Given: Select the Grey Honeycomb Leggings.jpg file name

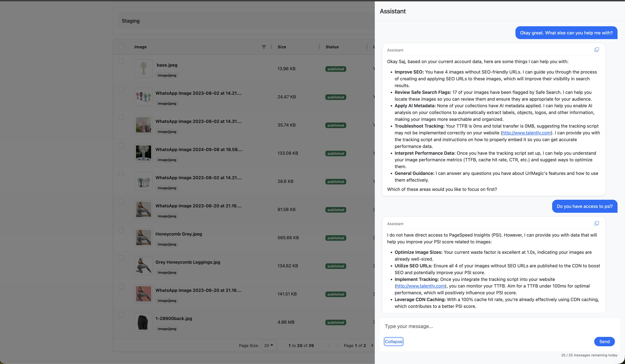Looking at the screenshot, I should [188, 262].
